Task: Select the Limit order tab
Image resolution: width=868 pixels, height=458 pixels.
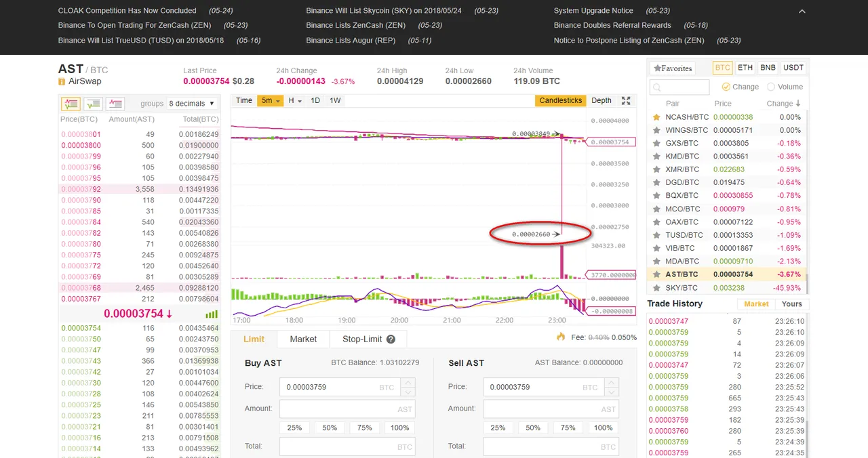Action: 254,339
